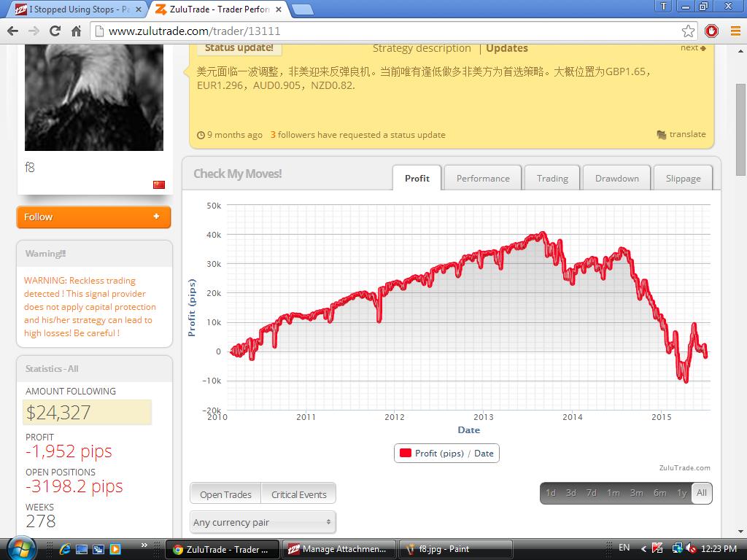Click the page vertical scrollbar thumb

click(741, 130)
